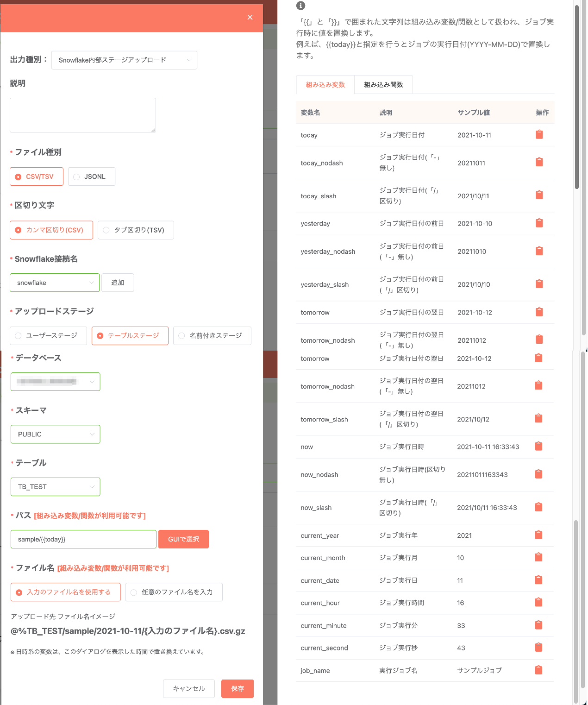Image resolution: width=588 pixels, height=705 pixels.
Task: Open the 出力種別 dropdown
Action: coord(124,60)
